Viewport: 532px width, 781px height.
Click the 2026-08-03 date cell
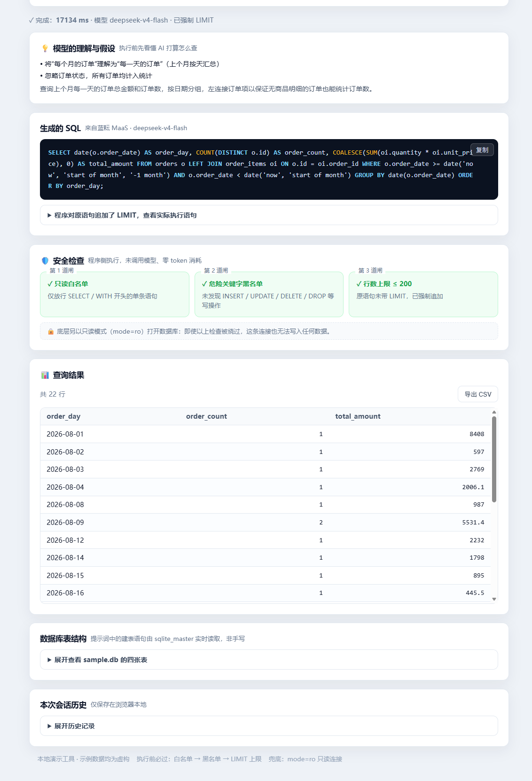[x=65, y=469]
